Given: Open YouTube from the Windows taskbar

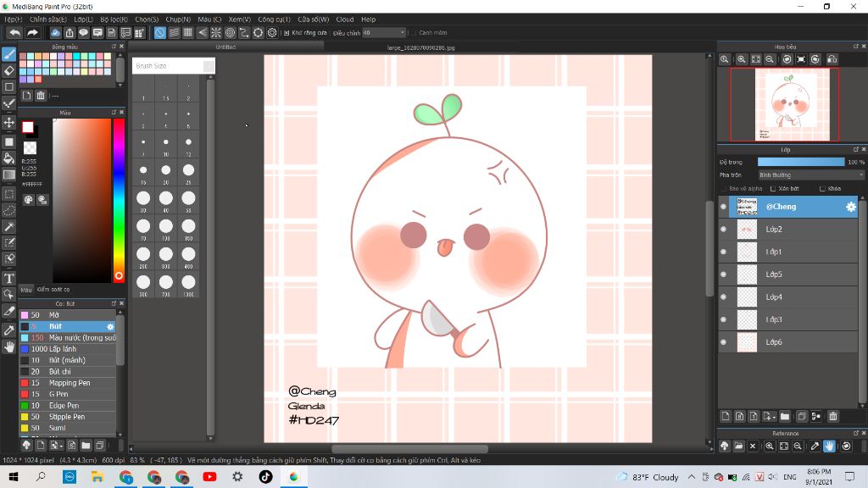Looking at the screenshot, I should click(x=209, y=476).
